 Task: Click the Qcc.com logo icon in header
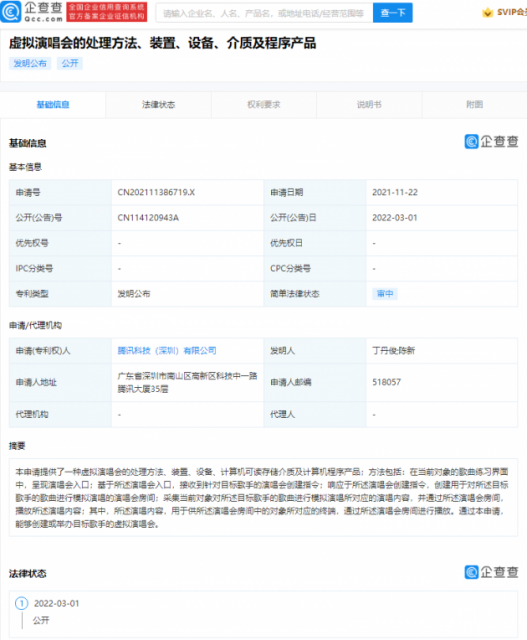pyautogui.click(x=11, y=12)
